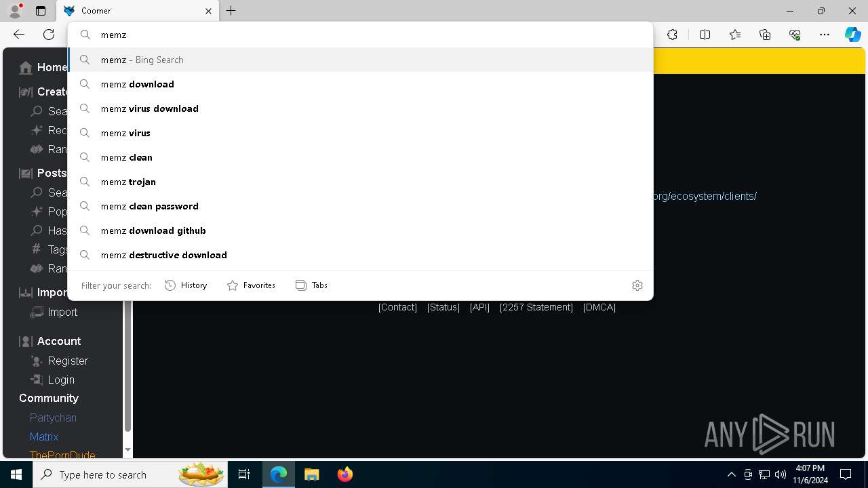The height and width of the screenshot is (488, 868).
Task: Open File Explorer from the taskbar
Action: pos(312,474)
